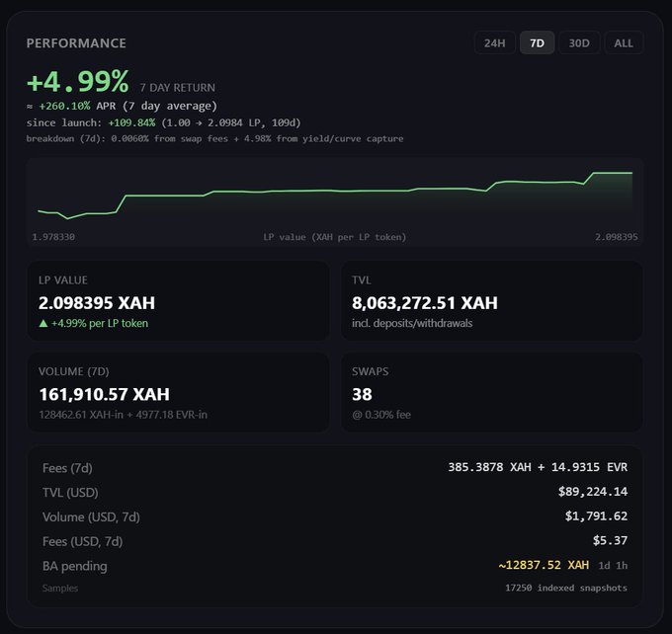This screenshot has height=634, width=672.
Task: Click the 7 DAY RETURN label
Action: [x=178, y=88]
